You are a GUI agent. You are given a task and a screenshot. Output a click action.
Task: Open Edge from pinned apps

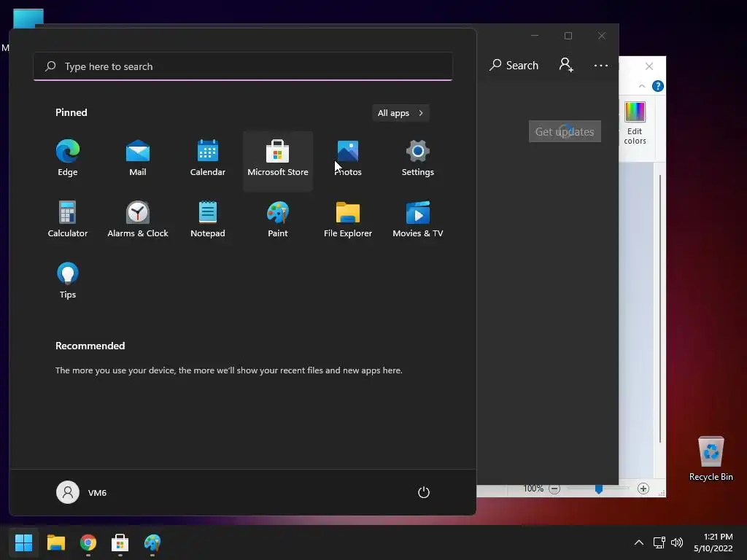click(68, 158)
